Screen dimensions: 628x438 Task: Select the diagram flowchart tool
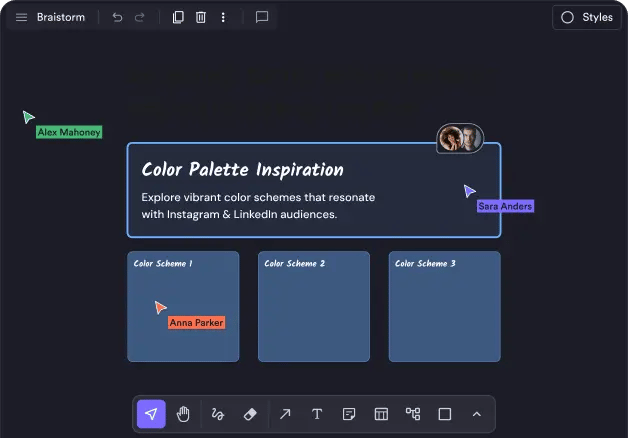[413, 414]
